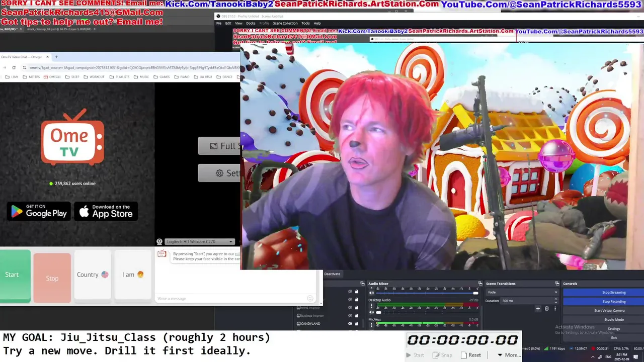Click the browser address bar URL
This screenshot has width=644, height=362.
[133, 67]
